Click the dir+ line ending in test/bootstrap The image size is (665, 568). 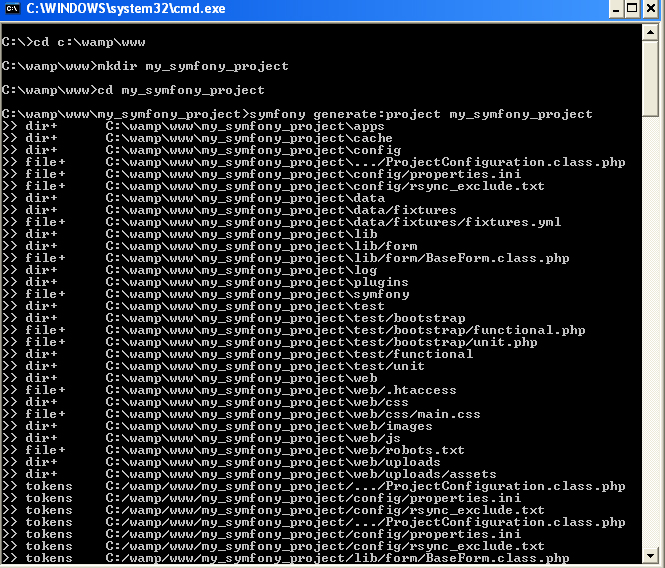pyautogui.click(x=234, y=318)
